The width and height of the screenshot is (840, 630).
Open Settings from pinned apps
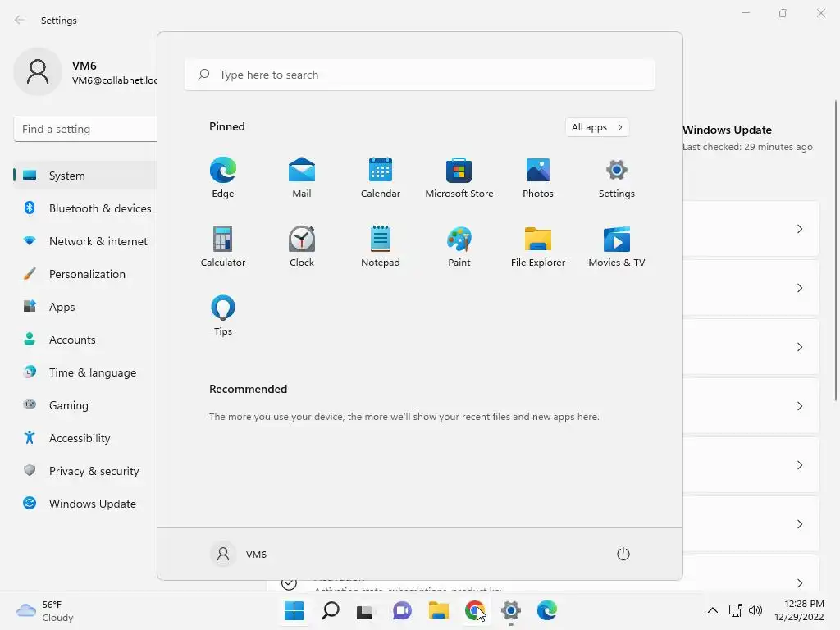click(x=617, y=177)
